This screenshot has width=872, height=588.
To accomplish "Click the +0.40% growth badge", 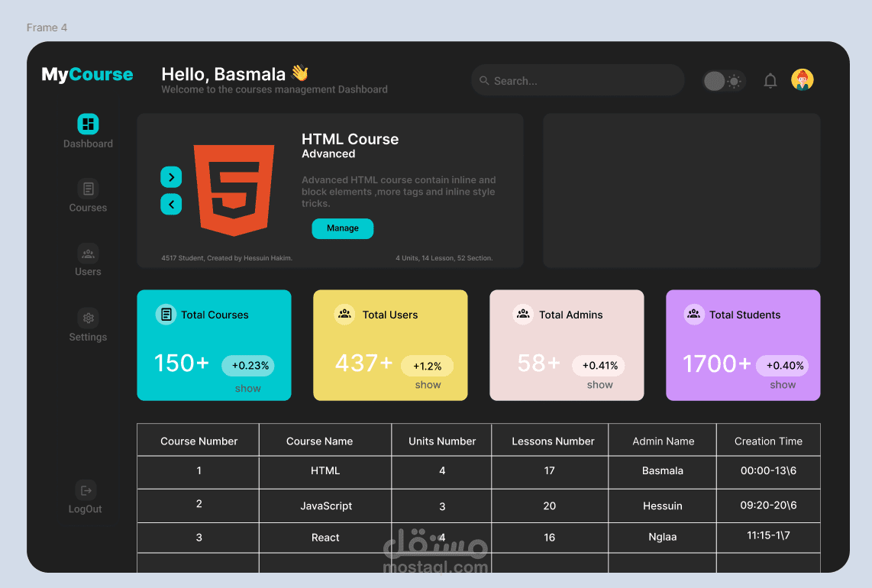I will coord(783,366).
